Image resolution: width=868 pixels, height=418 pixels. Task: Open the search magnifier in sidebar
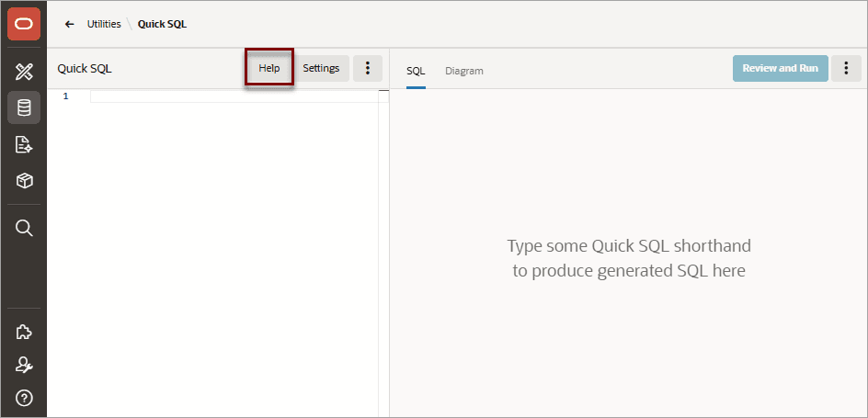[24, 228]
